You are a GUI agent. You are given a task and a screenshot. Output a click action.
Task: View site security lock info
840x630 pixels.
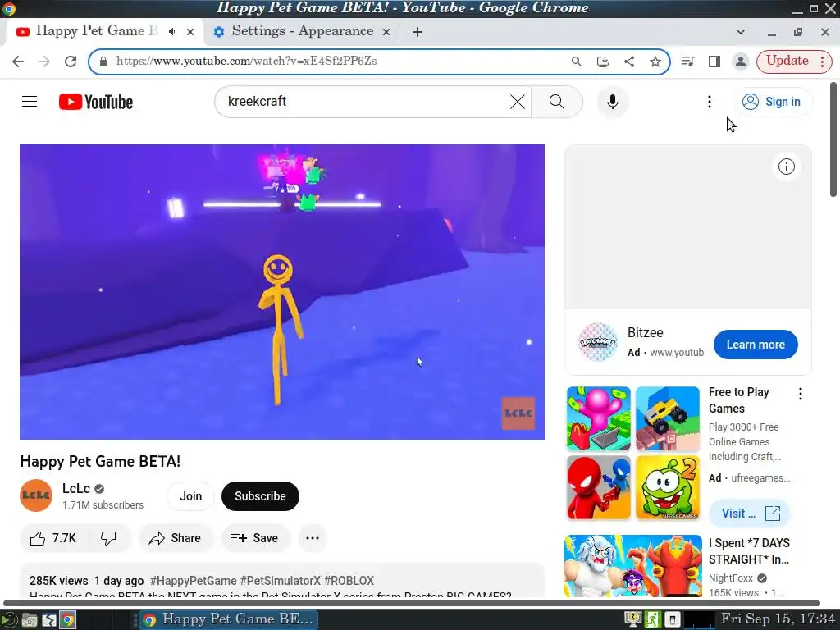tap(103, 61)
